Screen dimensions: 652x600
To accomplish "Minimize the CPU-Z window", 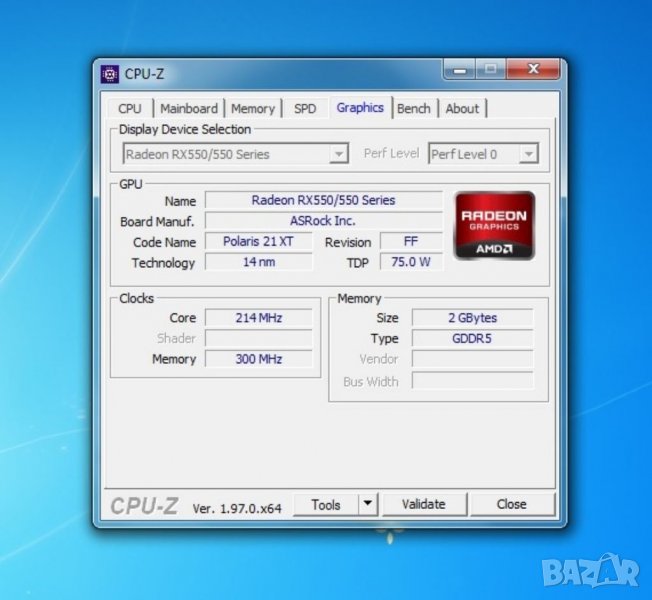I will click(461, 70).
